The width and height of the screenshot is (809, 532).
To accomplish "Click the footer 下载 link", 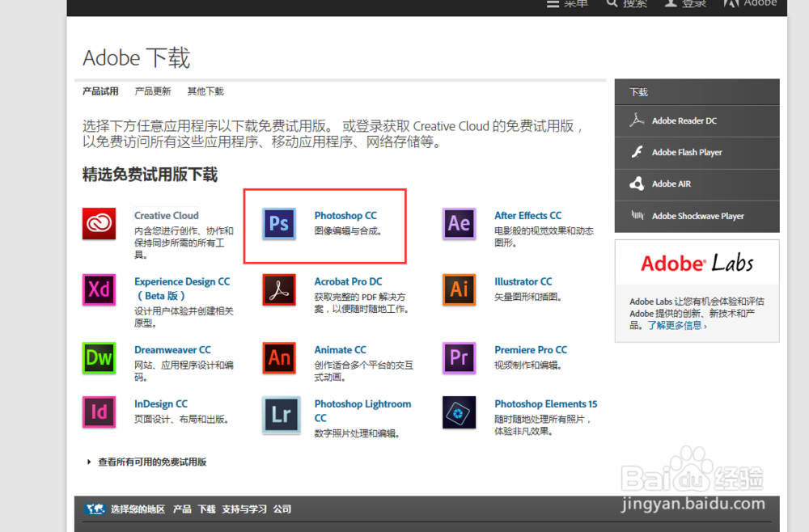I will [207, 509].
